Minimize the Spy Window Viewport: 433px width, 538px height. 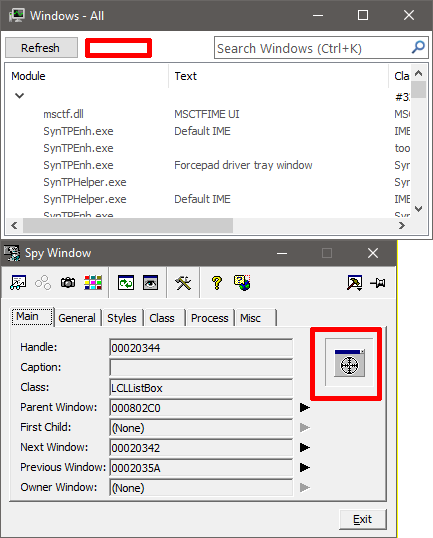[x=282, y=253]
